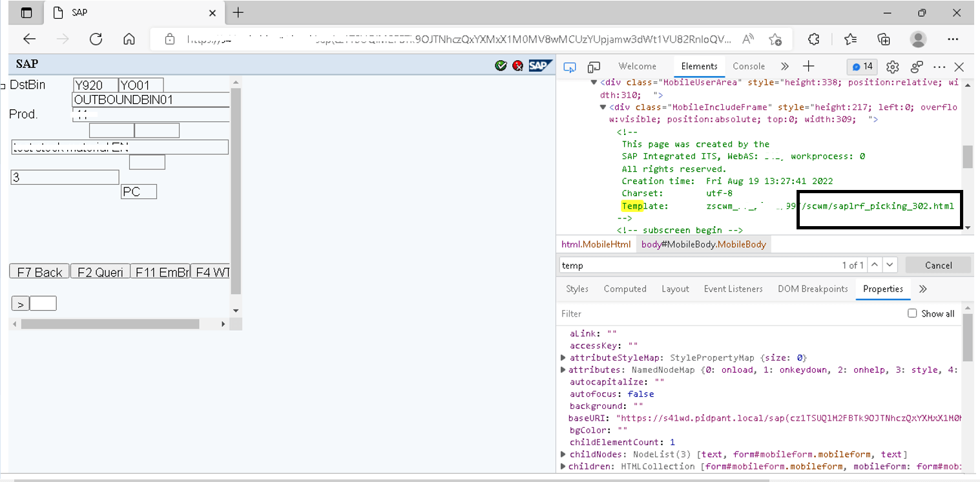Click the OUTBOUNDBIN01 input field
The width and height of the screenshot is (980, 482).
coord(151,100)
